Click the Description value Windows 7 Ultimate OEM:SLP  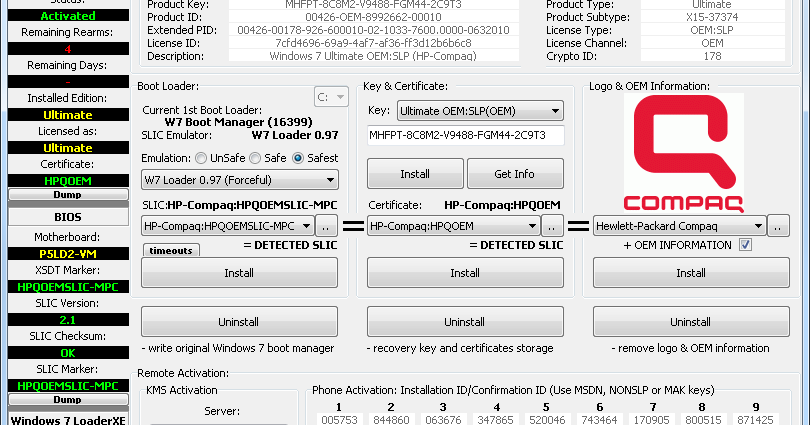(x=374, y=56)
